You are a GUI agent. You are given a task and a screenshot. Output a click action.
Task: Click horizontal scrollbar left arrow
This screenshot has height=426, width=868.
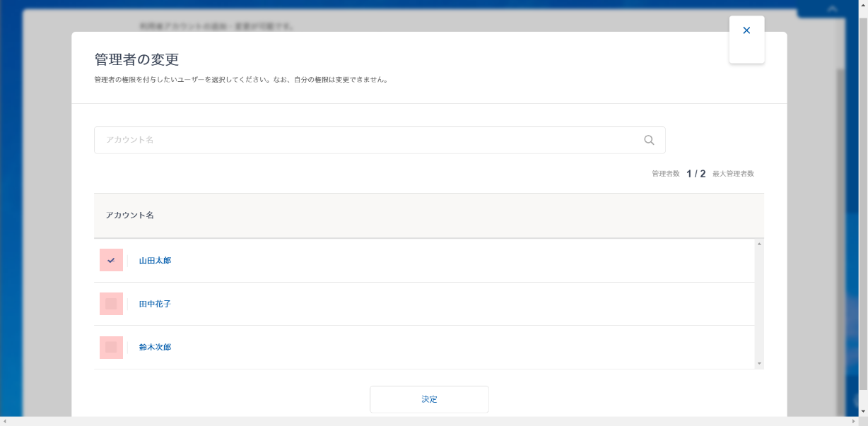6,421
